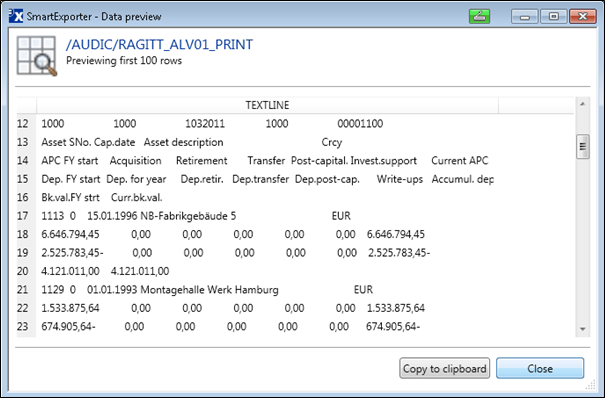Click the 'APC FY start Acquisition' line
Screen dimensions: 605x398
(x=267, y=161)
